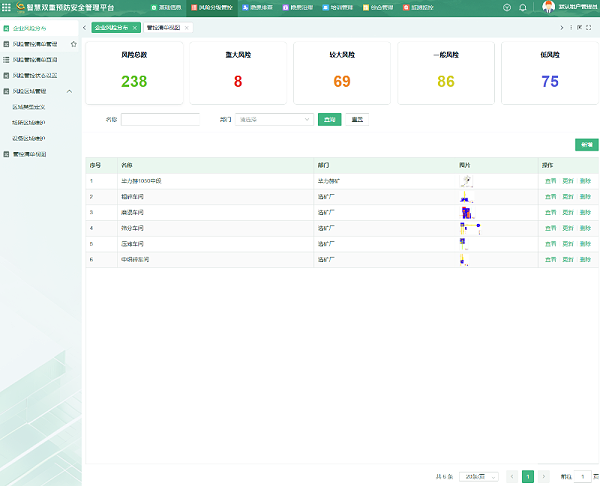Click the icon beside 风险区域管理
Image resolution: width=600 pixels, height=486 pixels.
pyautogui.click(x=6, y=91)
